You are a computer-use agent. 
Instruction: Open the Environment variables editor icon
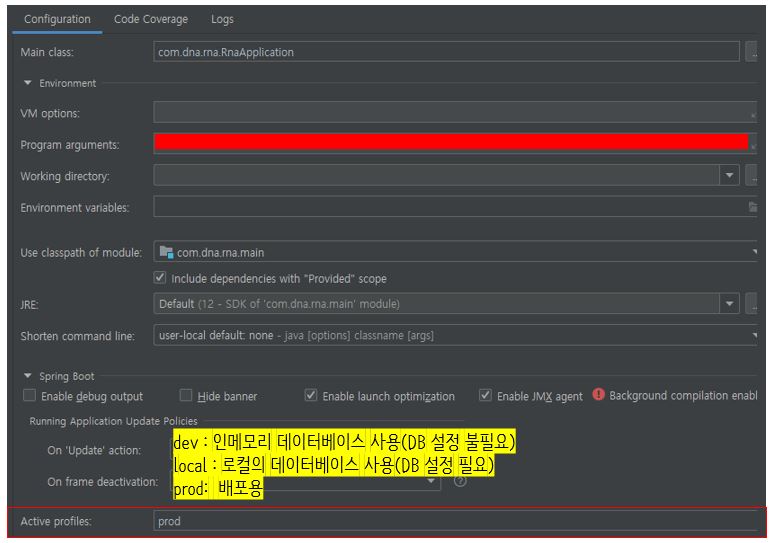pos(752,207)
